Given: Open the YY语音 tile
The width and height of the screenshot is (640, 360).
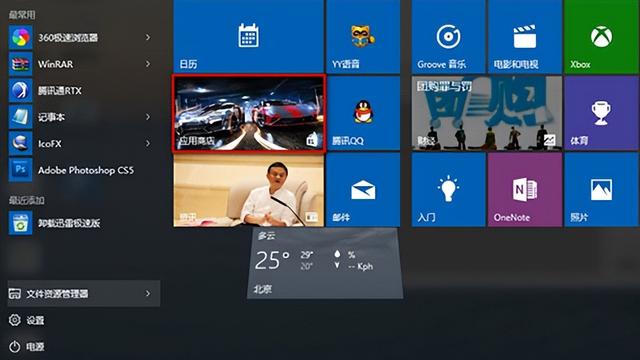Looking at the screenshot, I should (363, 36).
